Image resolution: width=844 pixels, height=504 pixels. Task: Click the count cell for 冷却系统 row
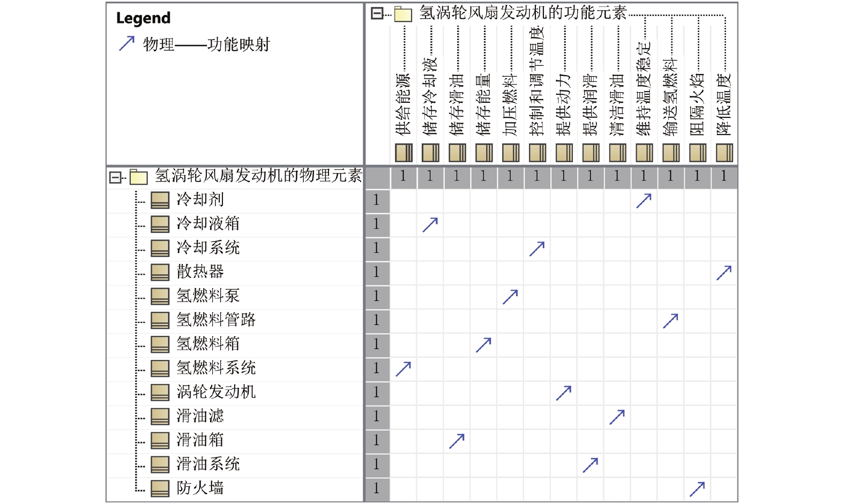click(x=377, y=248)
